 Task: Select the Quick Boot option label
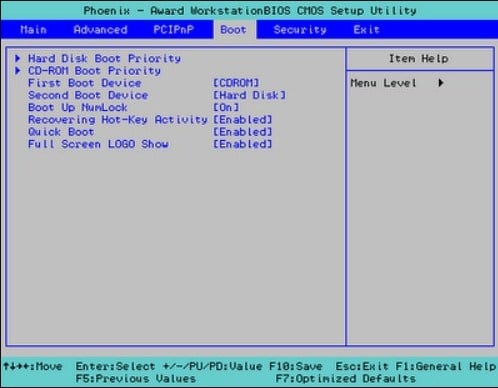61,132
